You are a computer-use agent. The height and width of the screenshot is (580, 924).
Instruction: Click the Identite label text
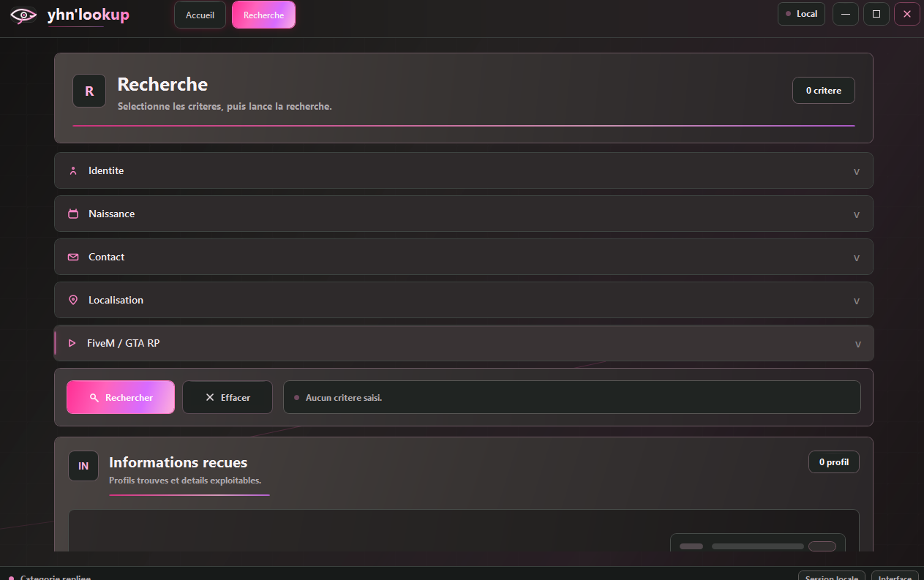coord(106,170)
